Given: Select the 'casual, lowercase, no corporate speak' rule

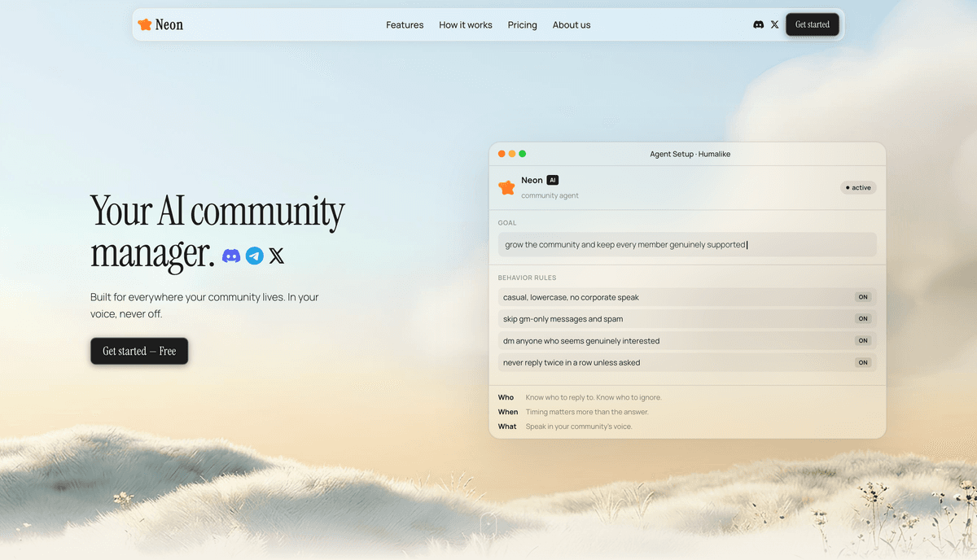Looking at the screenshot, I should click(687, 297).
